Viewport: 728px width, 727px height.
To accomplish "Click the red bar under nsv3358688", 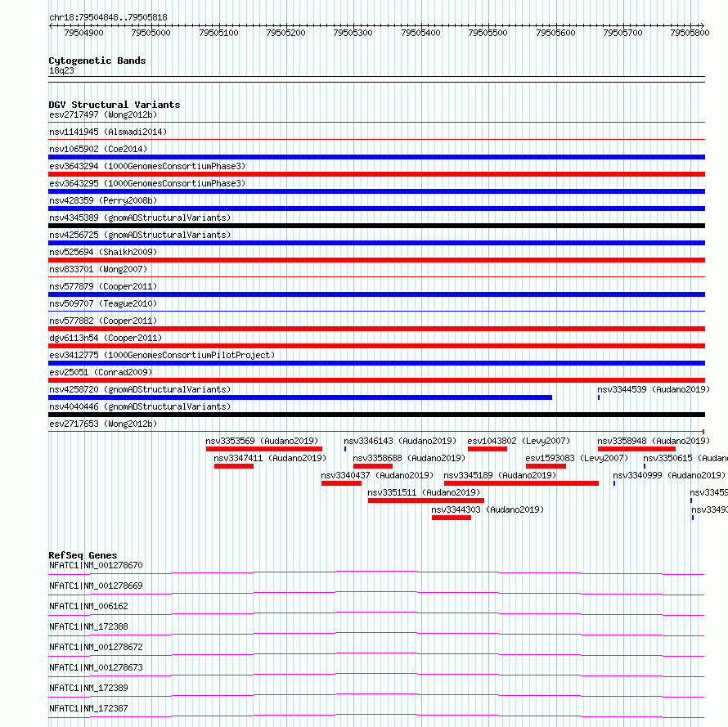I will [x=373, y=466].
